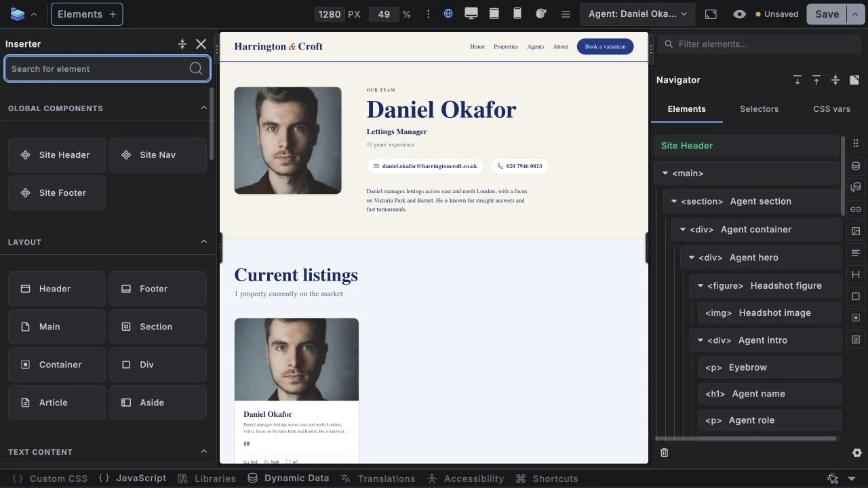Select the Agent role tree item

click(x=770, y=420)
